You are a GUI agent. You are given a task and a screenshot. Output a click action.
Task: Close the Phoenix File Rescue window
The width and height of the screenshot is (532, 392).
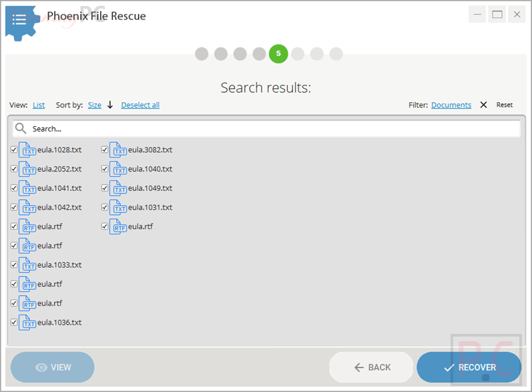(x=517, y=14)
